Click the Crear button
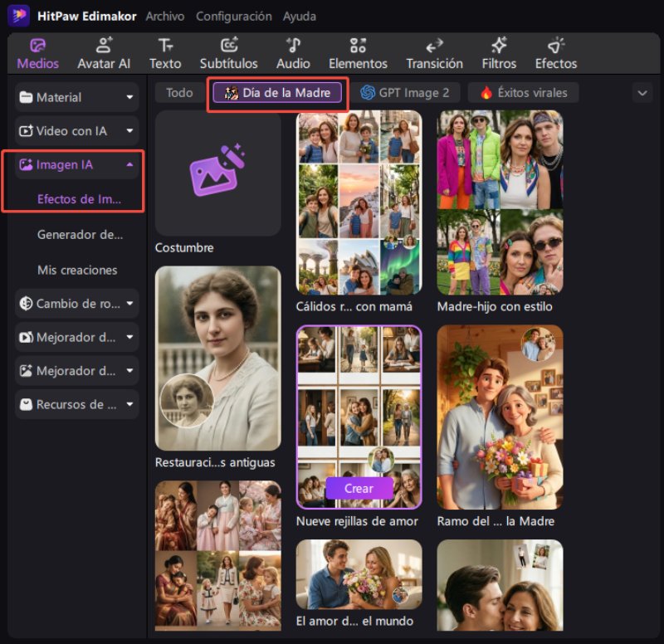This screenshot has width=664, height=644. (x=359, y=488)
